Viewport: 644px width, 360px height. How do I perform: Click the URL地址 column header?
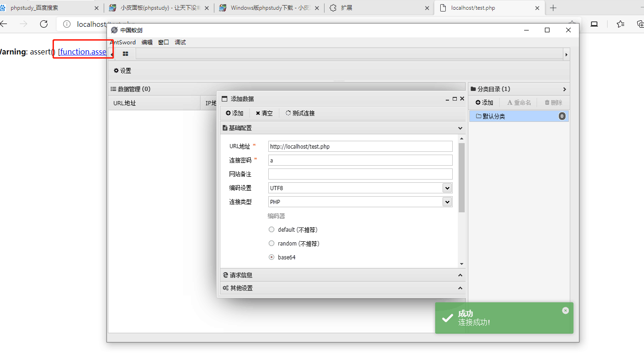[x=154, y=103]
